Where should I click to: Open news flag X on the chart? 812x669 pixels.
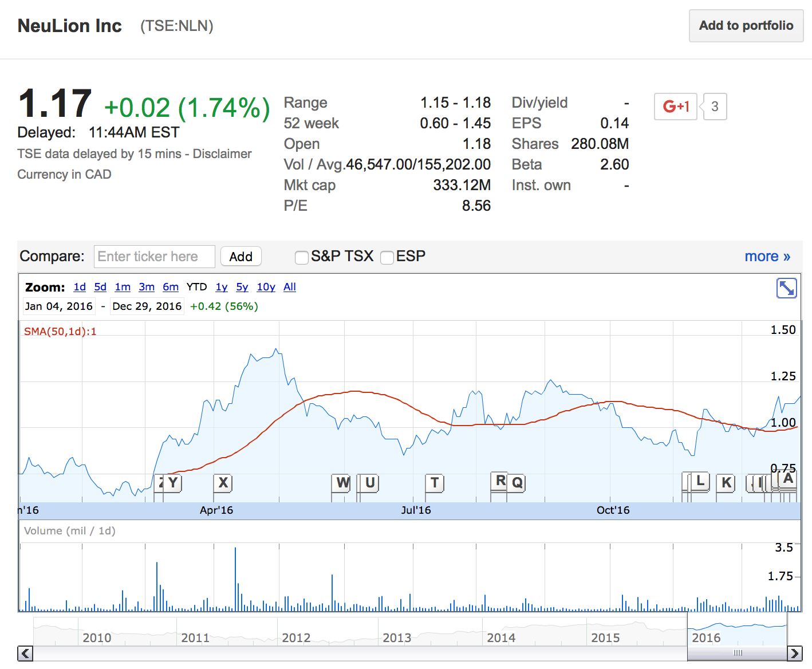coord(223,483)
